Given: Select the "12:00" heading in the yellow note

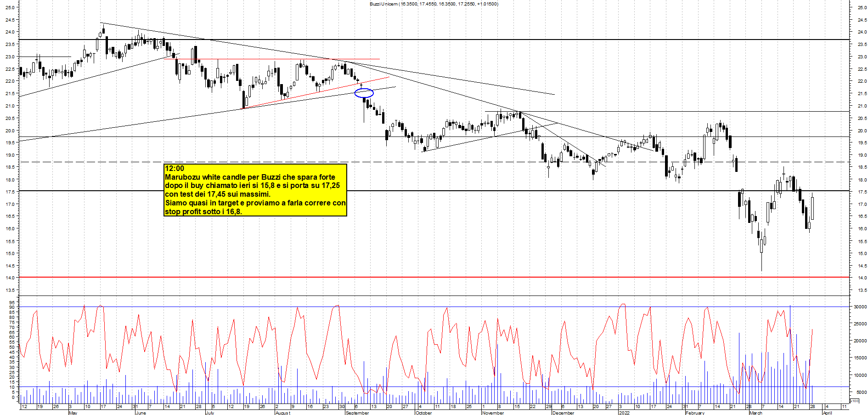Looking at the screenshot, I should point(175,169).
